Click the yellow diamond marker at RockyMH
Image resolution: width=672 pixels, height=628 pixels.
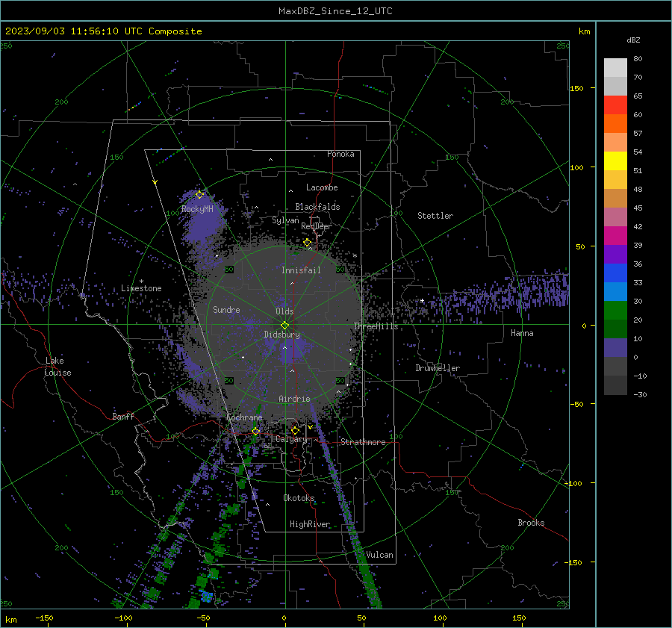tap(199, 195)
